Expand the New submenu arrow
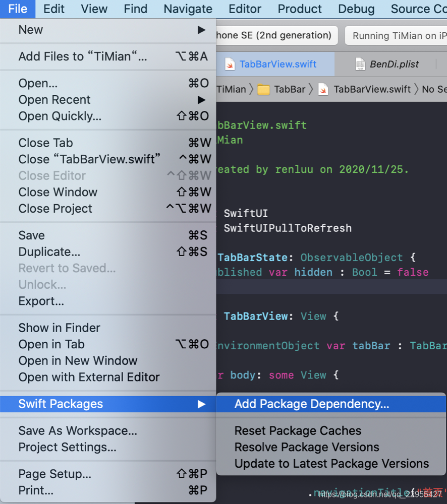 point(201,30)
